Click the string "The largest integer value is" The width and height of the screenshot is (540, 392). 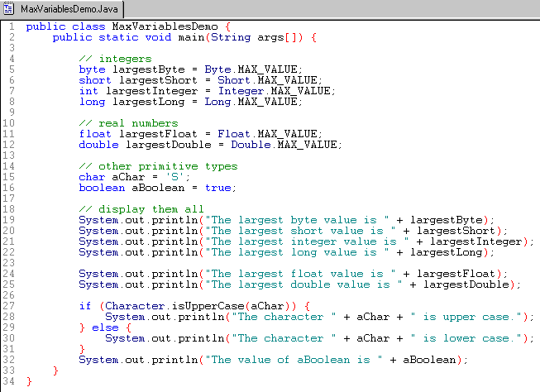click(307, 241)
